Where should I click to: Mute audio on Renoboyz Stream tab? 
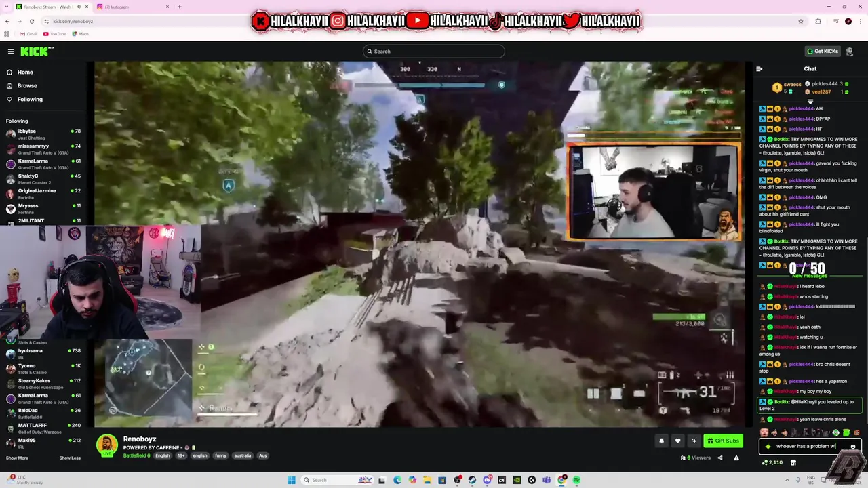79,7
